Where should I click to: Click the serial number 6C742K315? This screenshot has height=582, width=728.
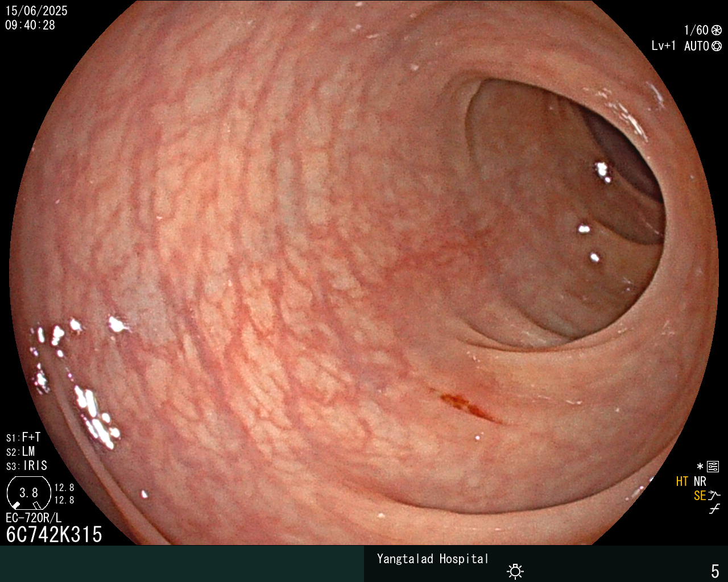(x=54, y=534)
